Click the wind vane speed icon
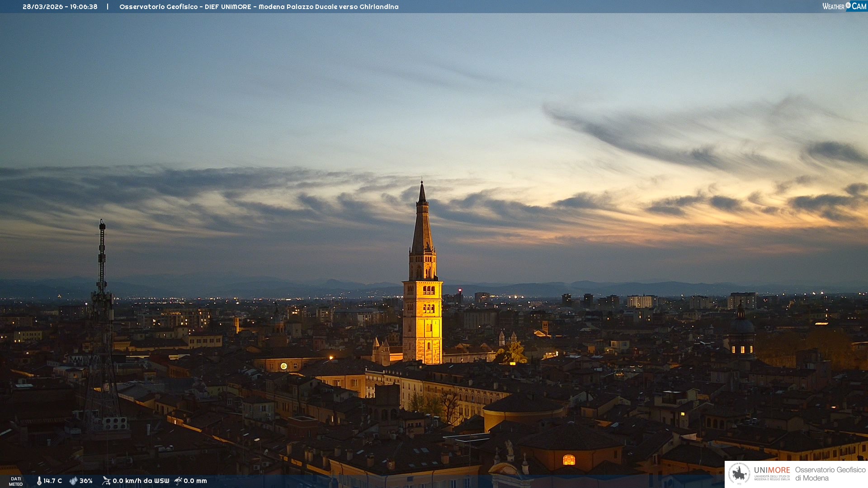Screen dimensions: 868x488 tap(106, 481)
